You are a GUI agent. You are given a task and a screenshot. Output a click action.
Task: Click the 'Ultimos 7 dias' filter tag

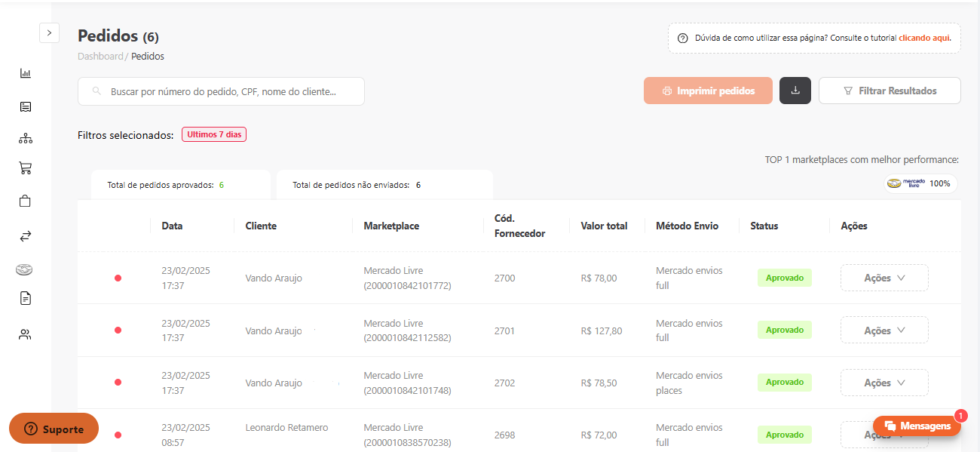point(214,135)
